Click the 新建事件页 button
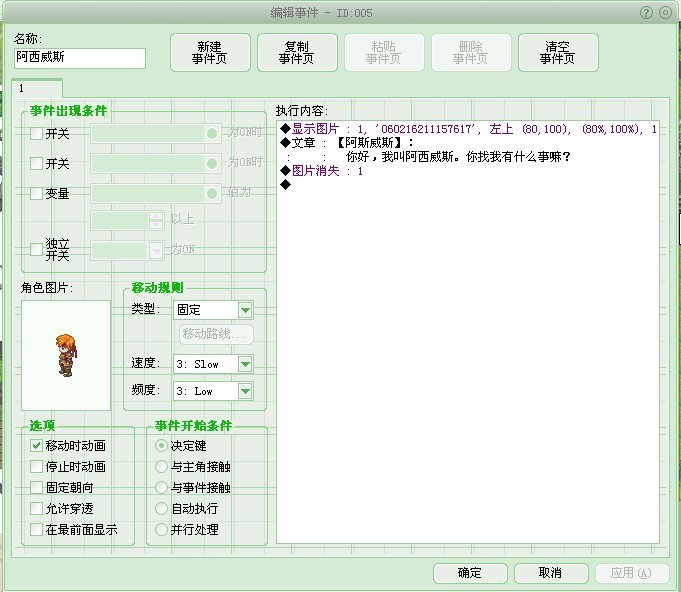681x592 pixels. pyautogui.click(x=210, y=53)
